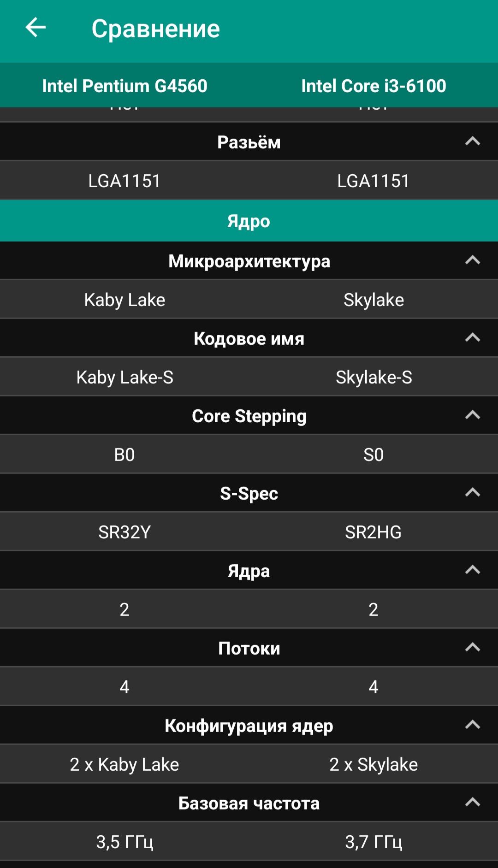Viewport: 498px width, 868px height.
Task: Collapse the Разъём section chevron
Action: tap(473, 141)
